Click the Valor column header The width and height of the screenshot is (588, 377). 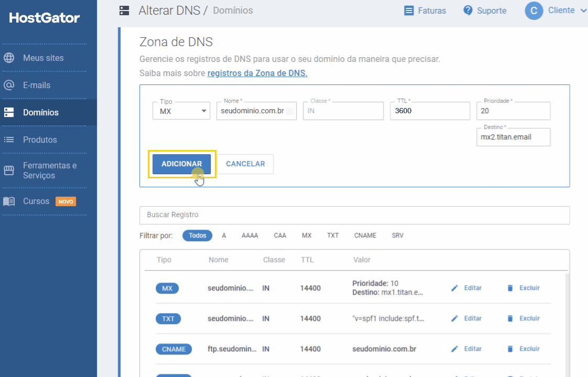pyautogui.click(x=362, y=260)
